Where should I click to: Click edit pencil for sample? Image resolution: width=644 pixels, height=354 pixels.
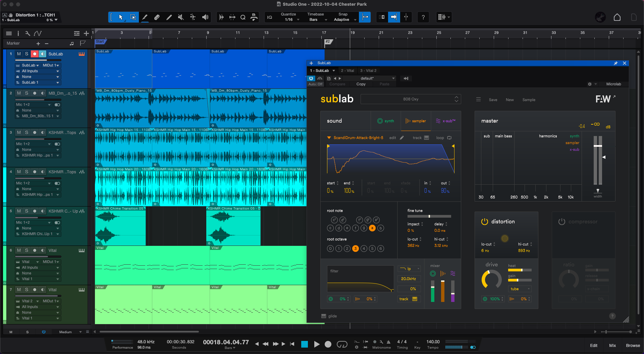(401, 138)
